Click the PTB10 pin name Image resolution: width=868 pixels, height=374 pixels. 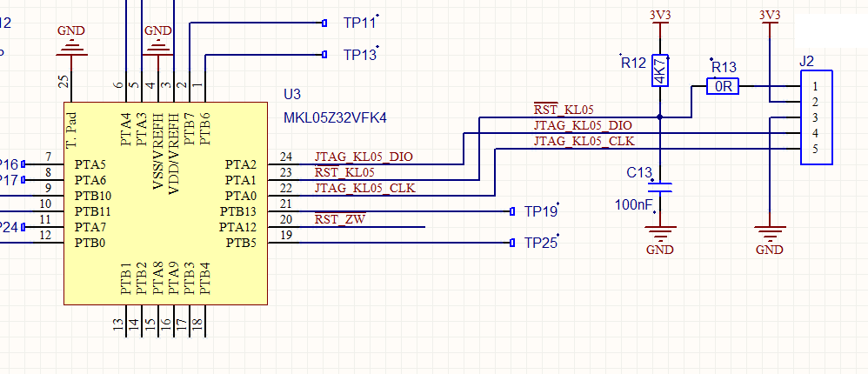pyautogui.click(x=93, y=196)
